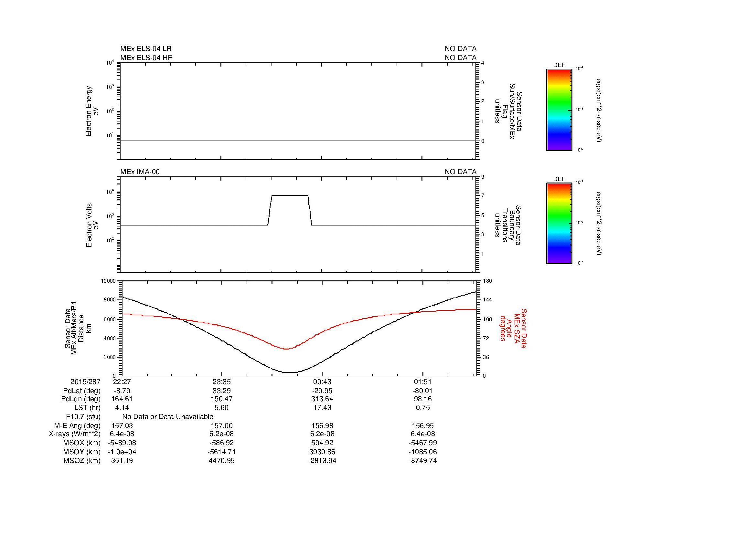Click the MSOX value 594.92
Image resolution: width=756 pixels, height=534 pixels.
point(322,443)
